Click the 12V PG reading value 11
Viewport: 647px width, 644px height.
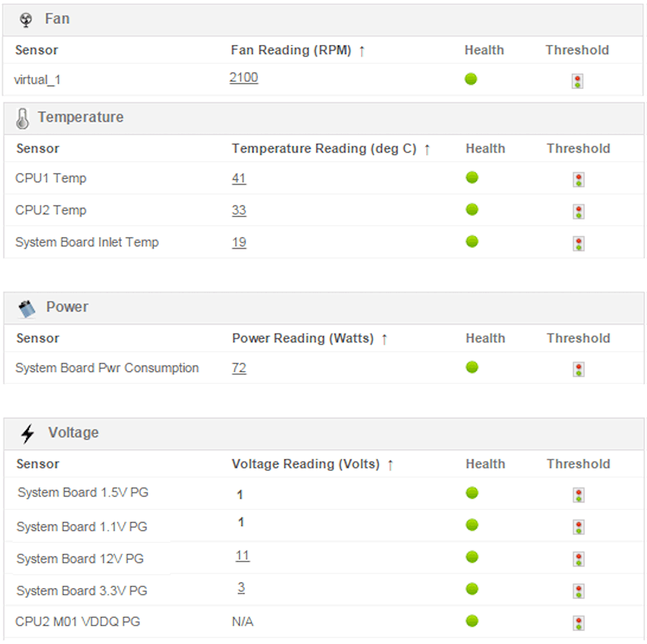242,556
